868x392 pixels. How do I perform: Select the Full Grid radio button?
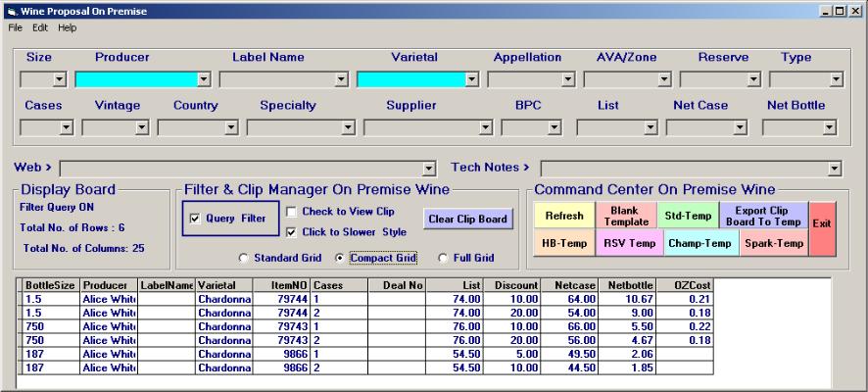[443, 258]
